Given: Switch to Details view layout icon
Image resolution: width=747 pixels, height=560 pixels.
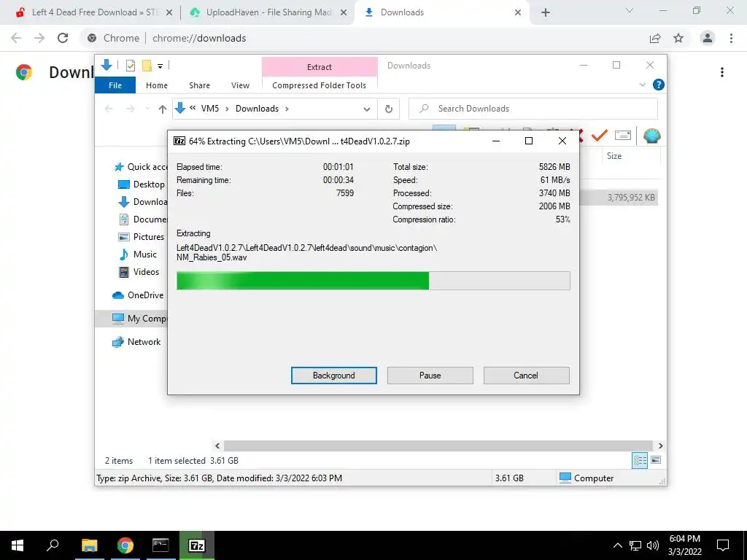Looking at the screenshot, I should pyautogui.click(x=640, y=460).
